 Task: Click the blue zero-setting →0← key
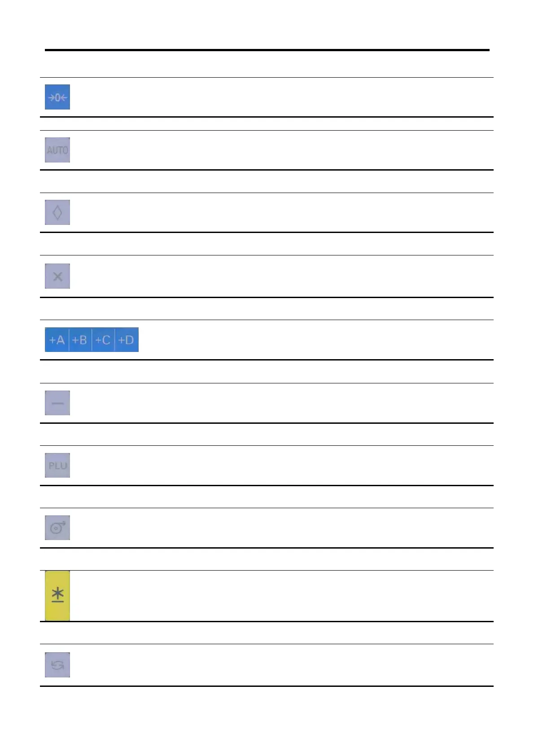57,97
